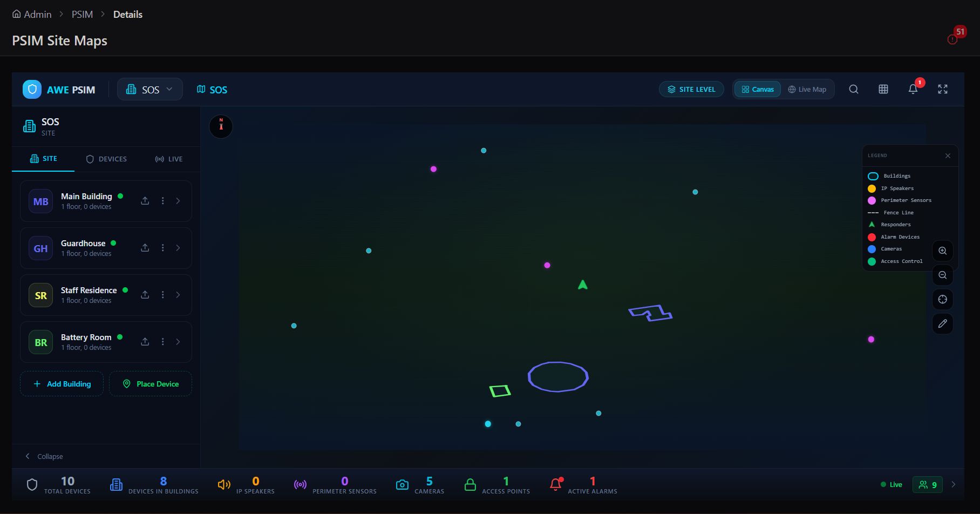Open the SOS site dropdown
The height and width of the screenshot is (514, 980).
pos(150,90)
